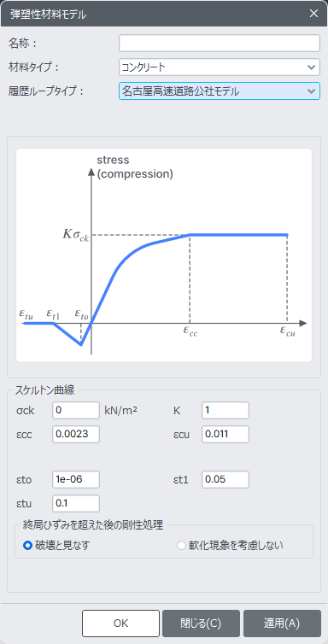Click the stress-strain curve diagram
Screen dimensions: 328x644
pos(164,255)
